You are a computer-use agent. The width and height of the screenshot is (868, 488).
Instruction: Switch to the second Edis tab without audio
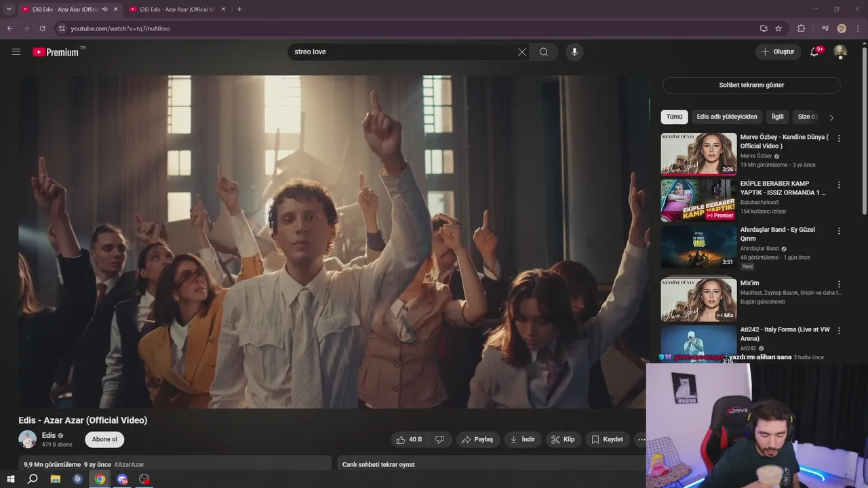tap(178, 9)
